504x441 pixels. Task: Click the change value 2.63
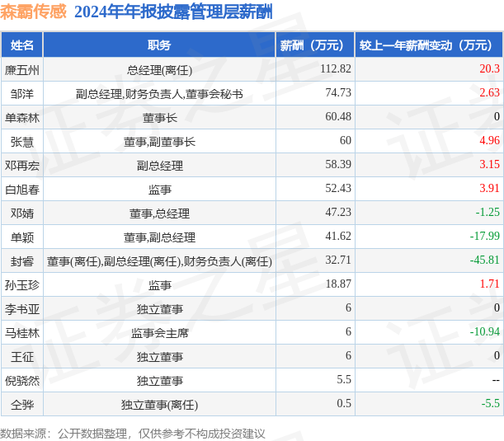tap(489, 92)
